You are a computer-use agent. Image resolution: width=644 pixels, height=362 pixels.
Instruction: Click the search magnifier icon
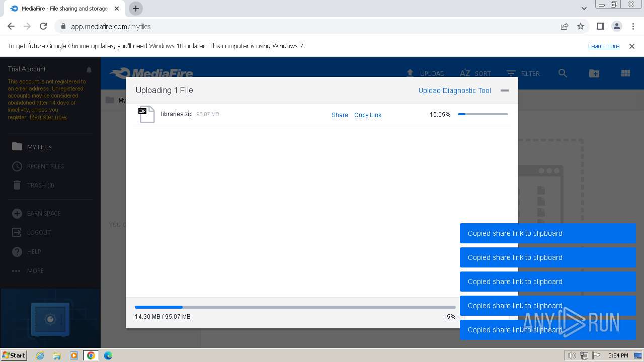562,73
